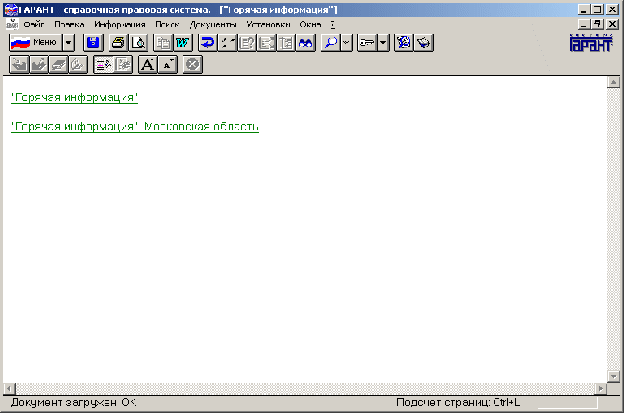Print the document using the printer icon
The width and height of the screenshot is (625, 414).
(x=118, y=42)
